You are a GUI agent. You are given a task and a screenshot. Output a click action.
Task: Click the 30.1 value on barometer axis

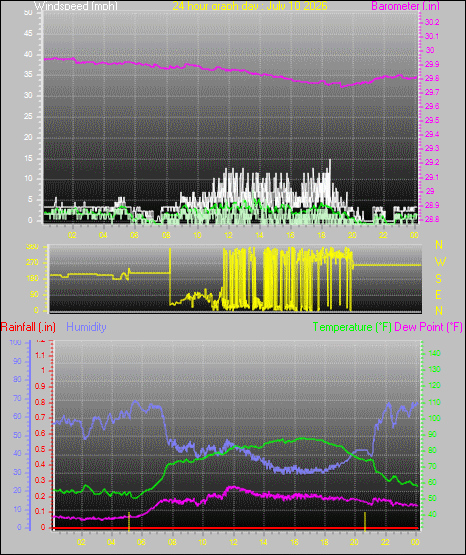point(432,36)
